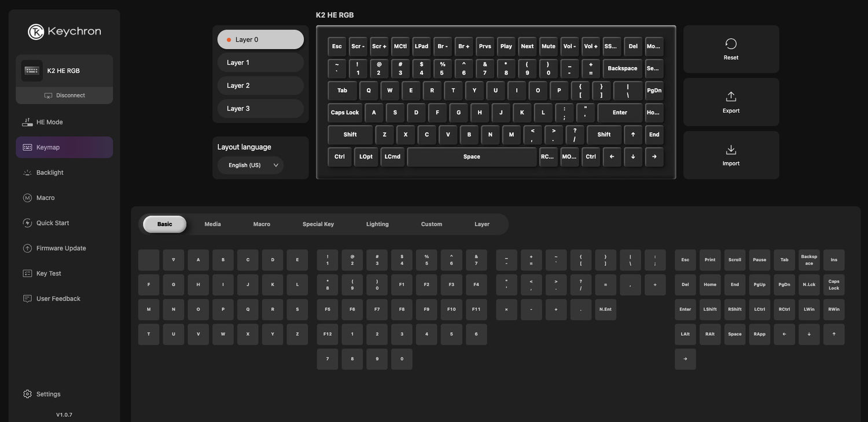Open the Special Key tab
Image resolution: width=868 pixels, height=422 pixels.
pos(318,224)
